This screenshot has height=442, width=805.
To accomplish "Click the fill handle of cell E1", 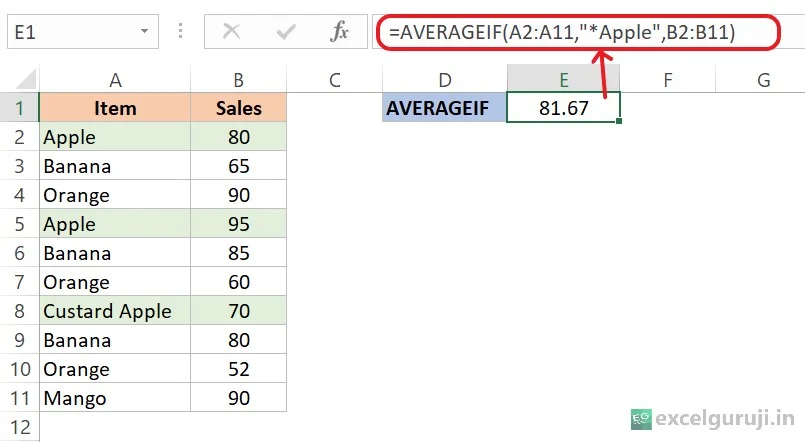I will click(x=619, y=121).
